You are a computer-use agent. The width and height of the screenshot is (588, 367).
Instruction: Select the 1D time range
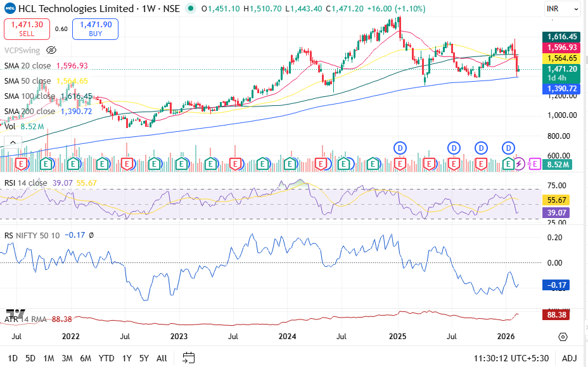coord(13,358)
